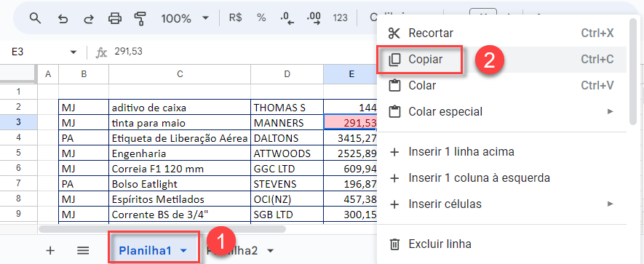Screen dimensions: 644x264
Task: Click cell 'THOMAS S'
Action: 287,108
